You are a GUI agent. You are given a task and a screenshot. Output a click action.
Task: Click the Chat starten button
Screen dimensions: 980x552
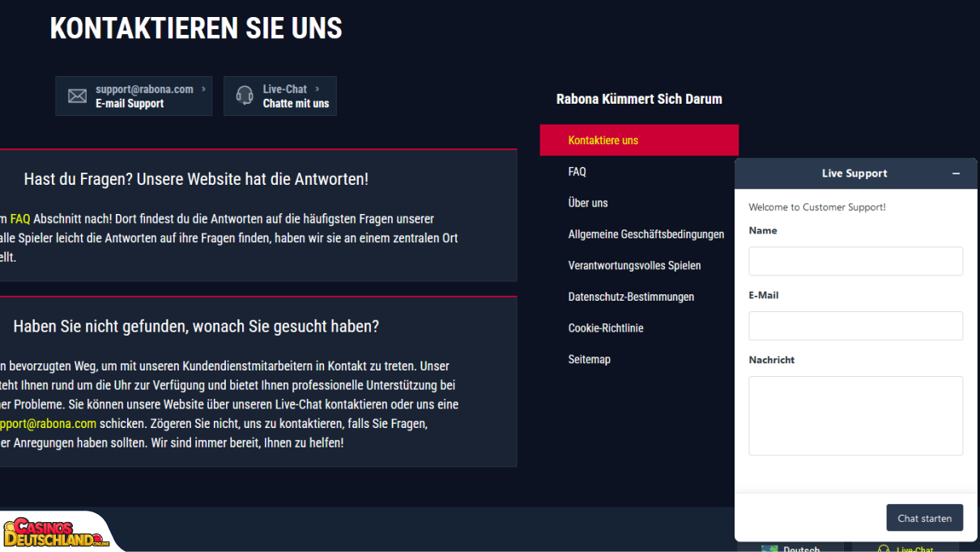(924, 518)
